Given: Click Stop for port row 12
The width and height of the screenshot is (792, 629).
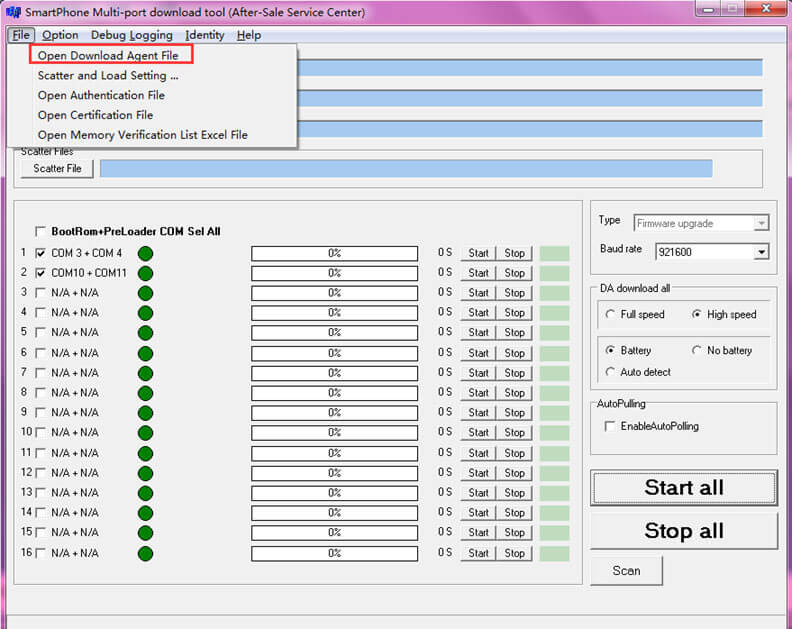Looking at the screenshot, I should (x=514, y=473).
